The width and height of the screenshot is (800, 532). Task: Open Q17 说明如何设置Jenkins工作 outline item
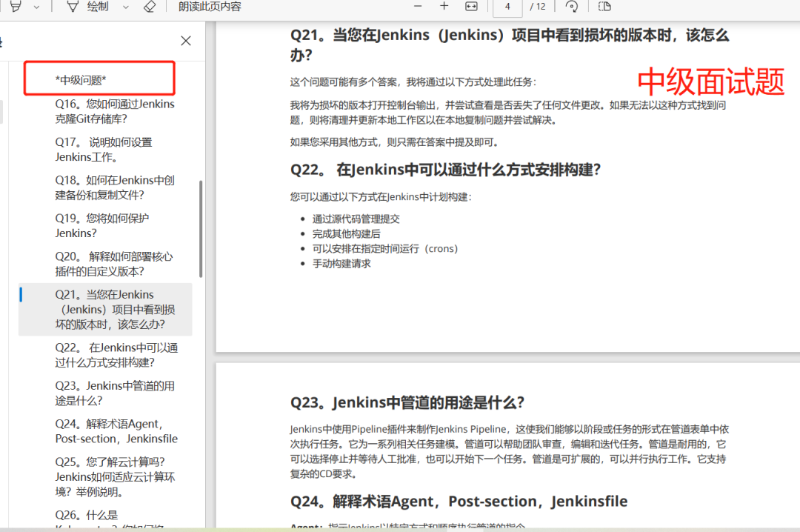[x=104, y=150]
